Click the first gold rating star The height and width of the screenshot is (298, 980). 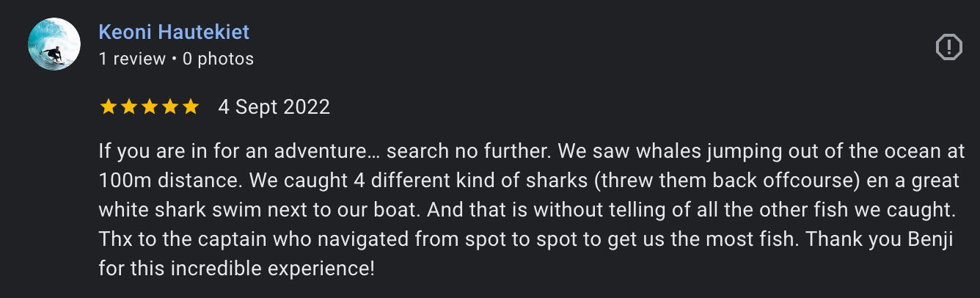(108, 108)
